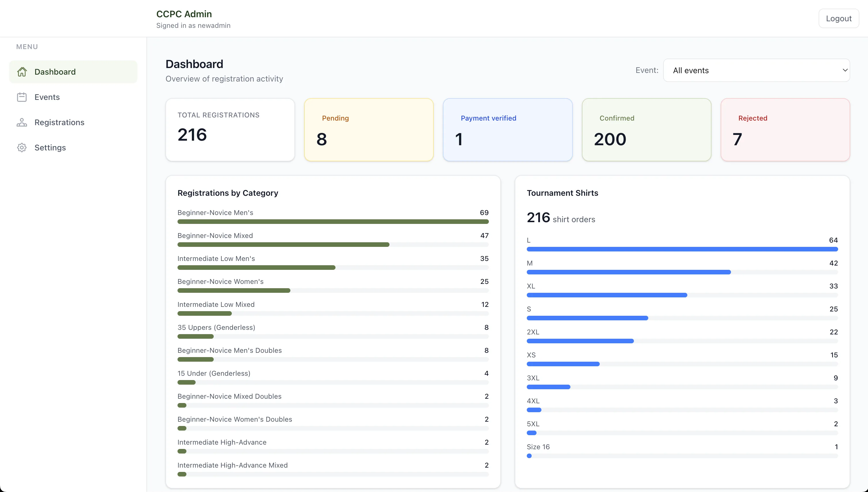Click the Pending status card

(369, 130)
